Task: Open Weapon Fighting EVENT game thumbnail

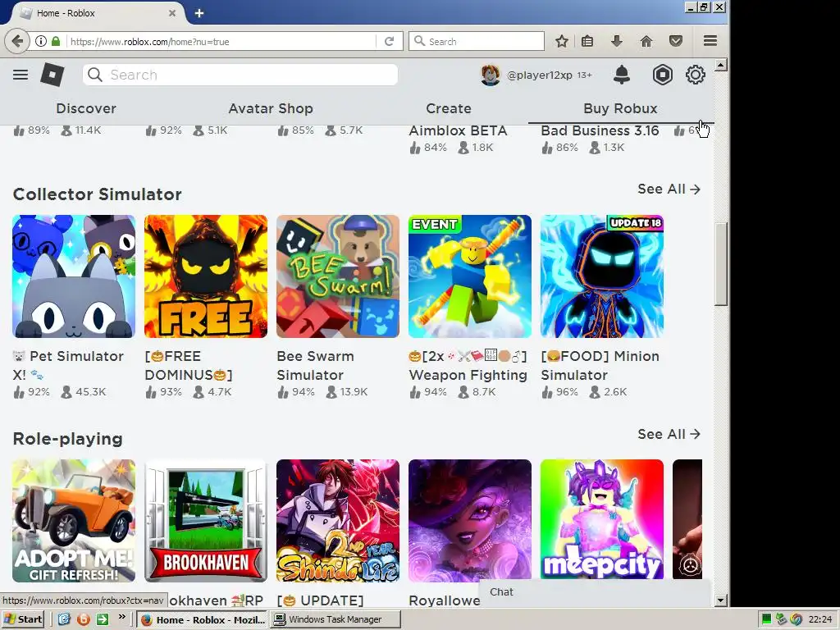Action: click(x=470, y=276)
